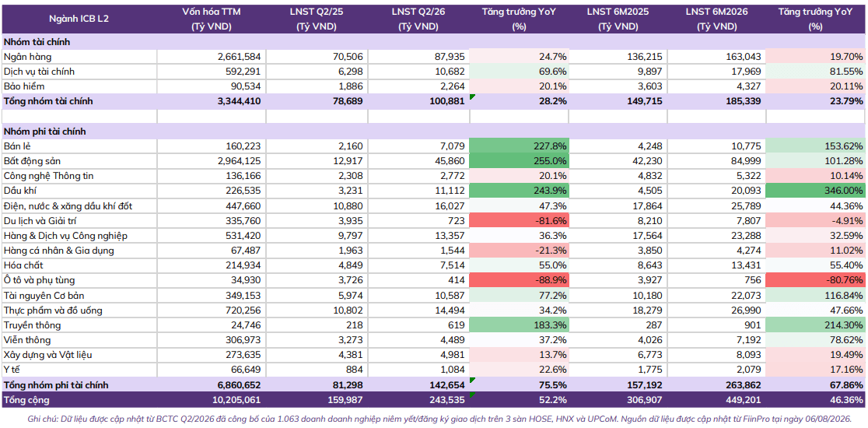Click the 'Bảo hiểm' row label
The height and width of the screenshot is (428, 868).
[24, 86]
